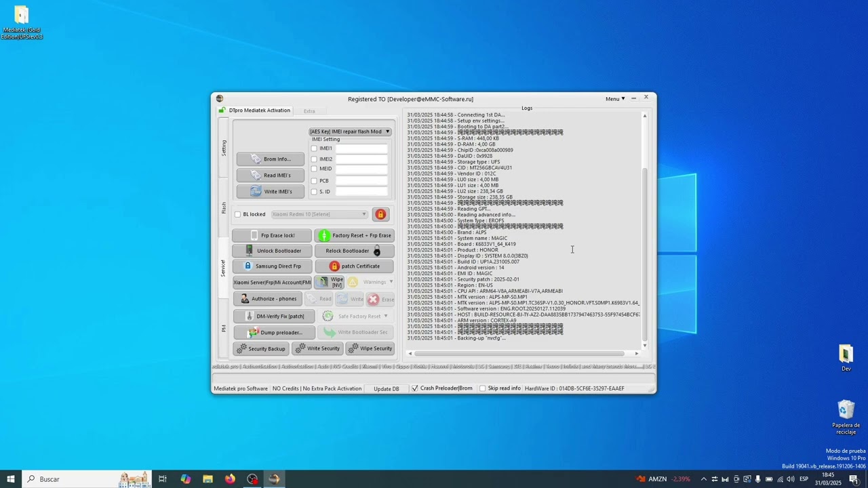The width and height of the screenshot is (868, 488).
Task: Click Write IMEI's button
Action: (x=270, y=191)
